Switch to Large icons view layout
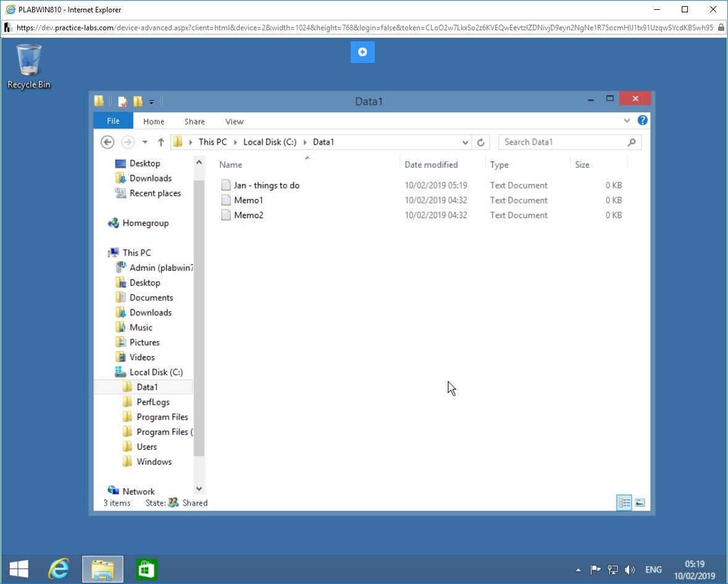This screenshot has height=584, width=728. click(x=640, y=502)
